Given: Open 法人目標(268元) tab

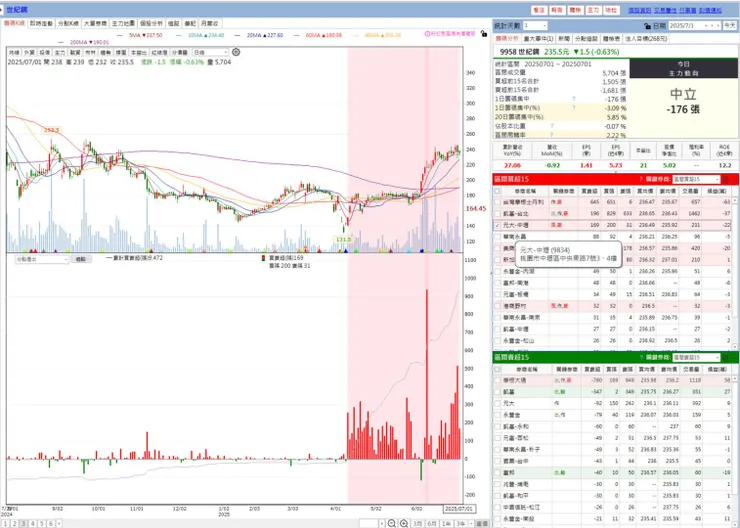Looking at the screenshot, I should [x=646, y=39].
